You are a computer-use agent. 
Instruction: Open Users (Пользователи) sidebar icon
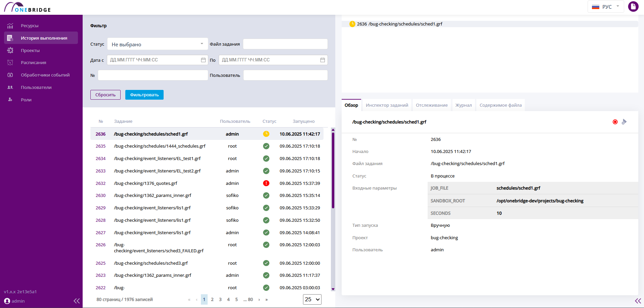coord(10,87)
